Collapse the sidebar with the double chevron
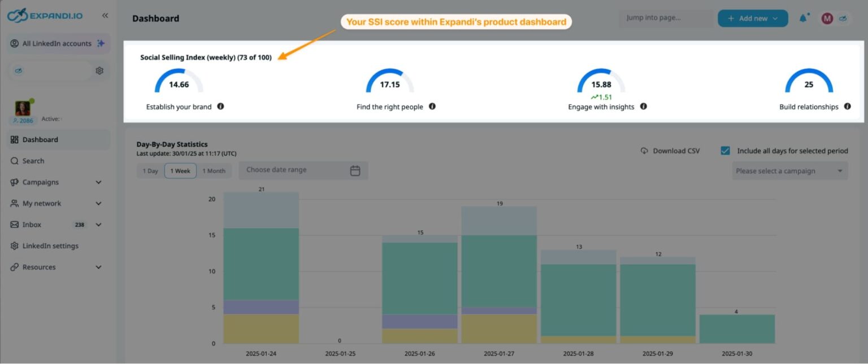The height and width of the screenshot is (364, 868). coord(105,16)
